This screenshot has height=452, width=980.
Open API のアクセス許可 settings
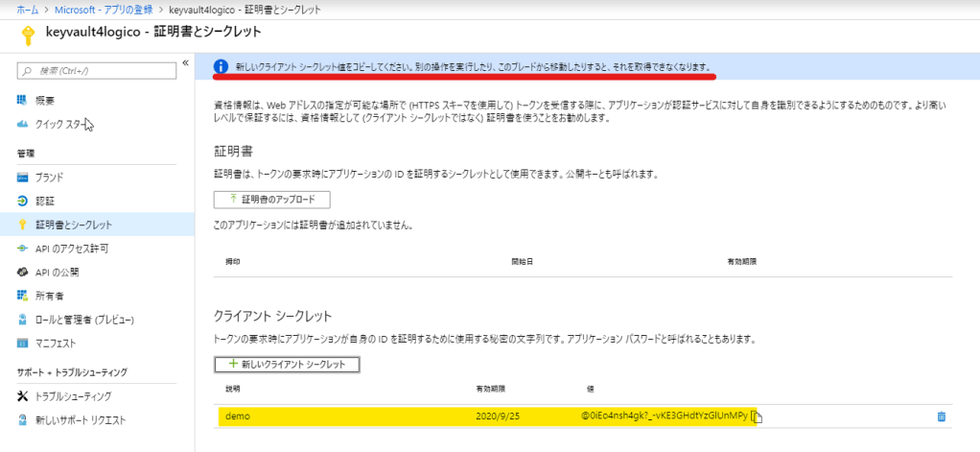[x=71, y=249]
